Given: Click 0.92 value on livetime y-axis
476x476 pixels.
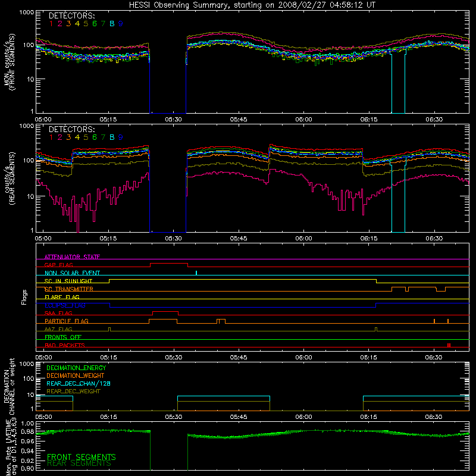Looking at the screenshot, I should (x=28, y=460).
